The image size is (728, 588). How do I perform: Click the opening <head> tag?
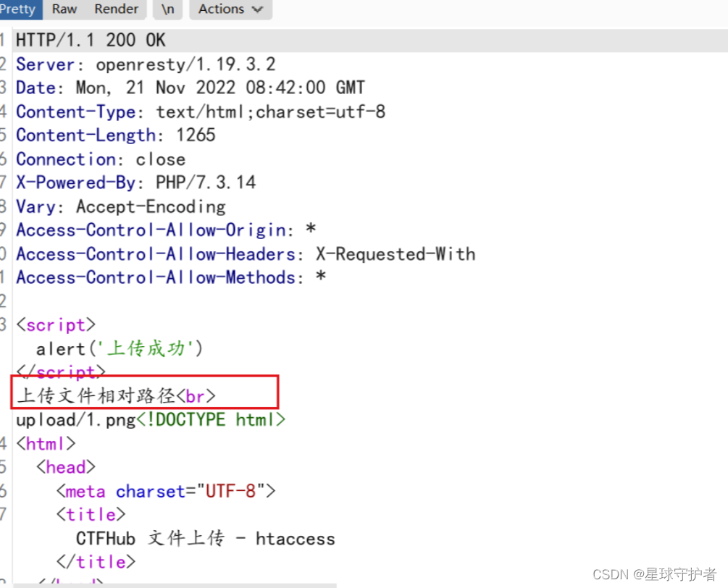[66, 467]
